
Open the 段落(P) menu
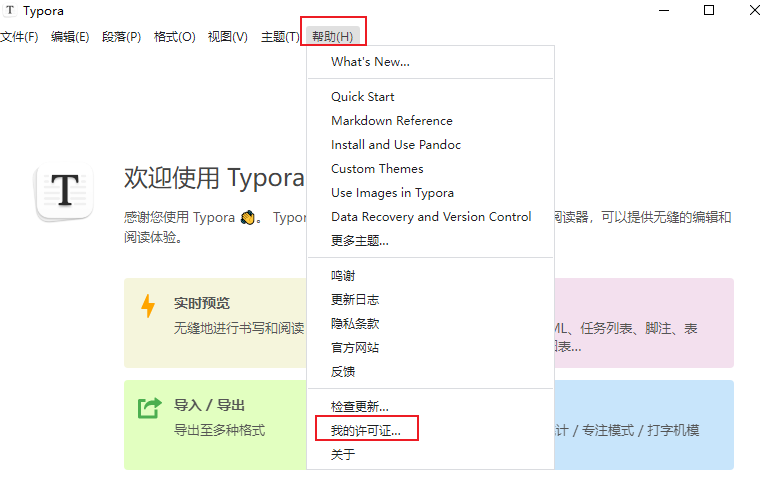point(121,37)
